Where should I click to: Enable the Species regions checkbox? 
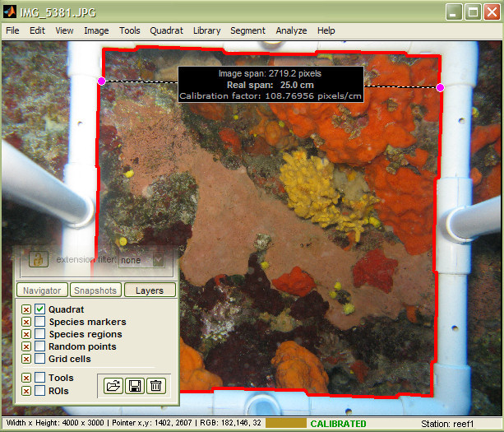pyautogui.click(x=39, y=334)
